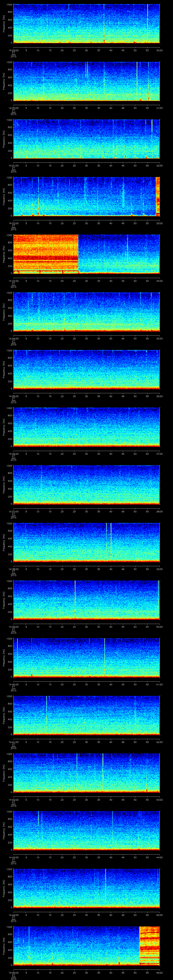Image resolution: width=173 pixels, height=980 pixels.
Task: Click the 14:42:00 time axis label
Action: point(13,800)
